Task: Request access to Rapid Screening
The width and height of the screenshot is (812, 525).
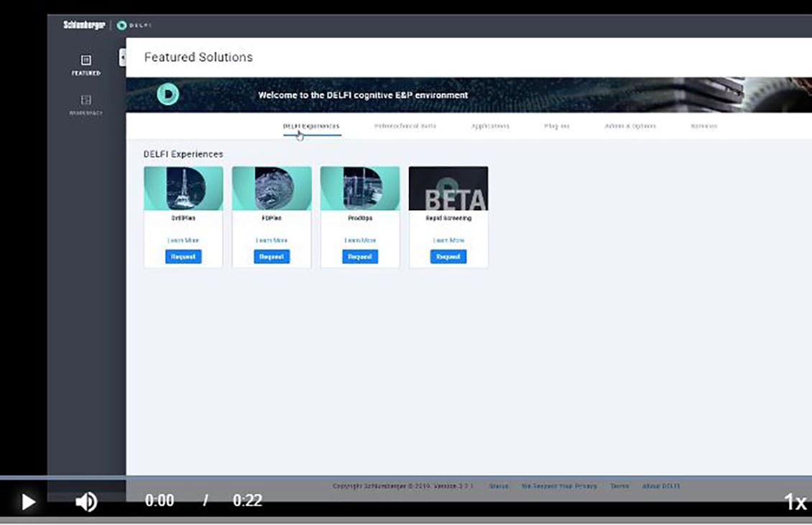Action: 448,257
